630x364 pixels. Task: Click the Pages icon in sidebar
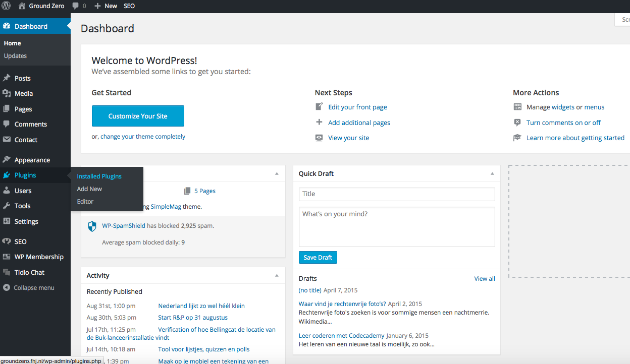tap(7, 109)
